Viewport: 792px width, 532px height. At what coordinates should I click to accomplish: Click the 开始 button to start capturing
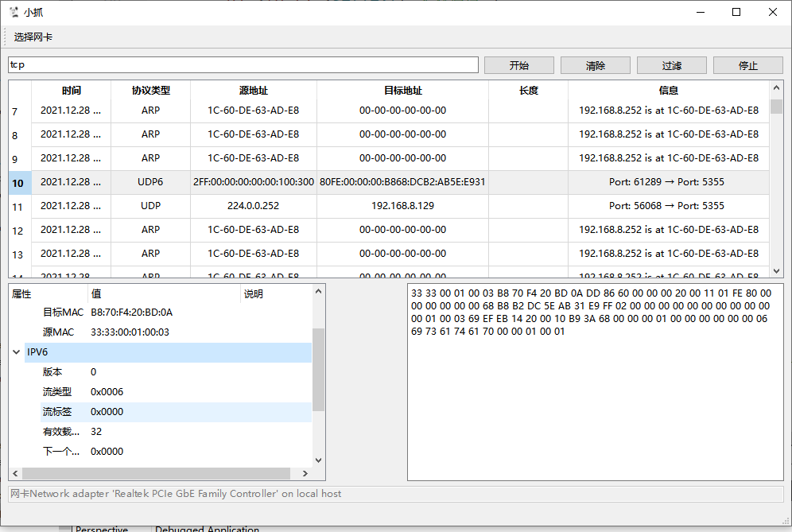(518, 64)
